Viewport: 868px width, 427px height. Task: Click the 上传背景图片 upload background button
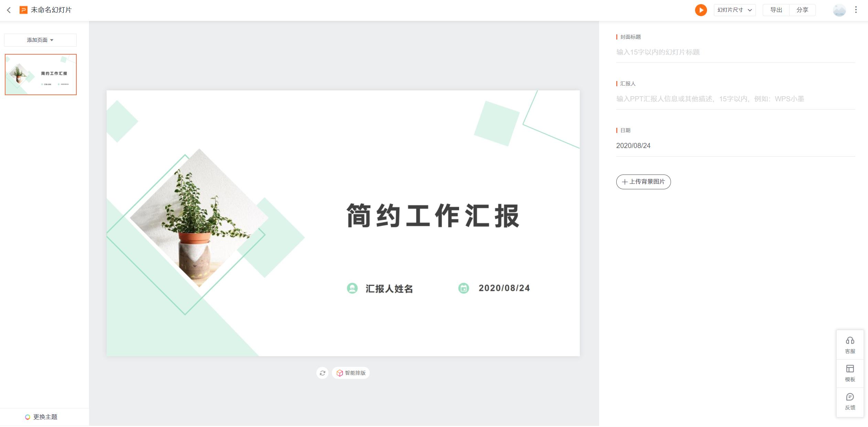pyautogui.click(x=643, y=182)
